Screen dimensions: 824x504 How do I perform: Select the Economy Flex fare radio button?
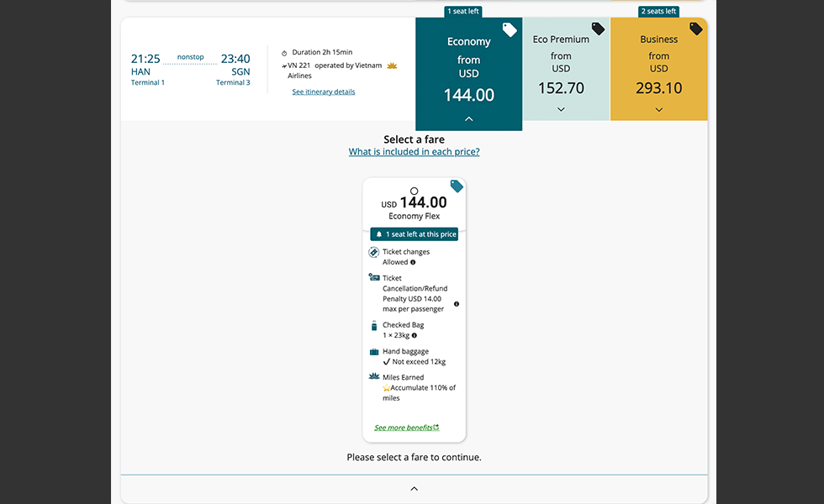coord(414,191)
